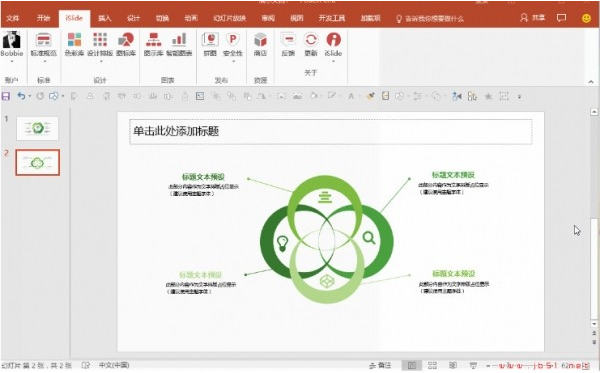Click the text box icon in quick toolbar
602x373 pixels.
click(200, 96)
